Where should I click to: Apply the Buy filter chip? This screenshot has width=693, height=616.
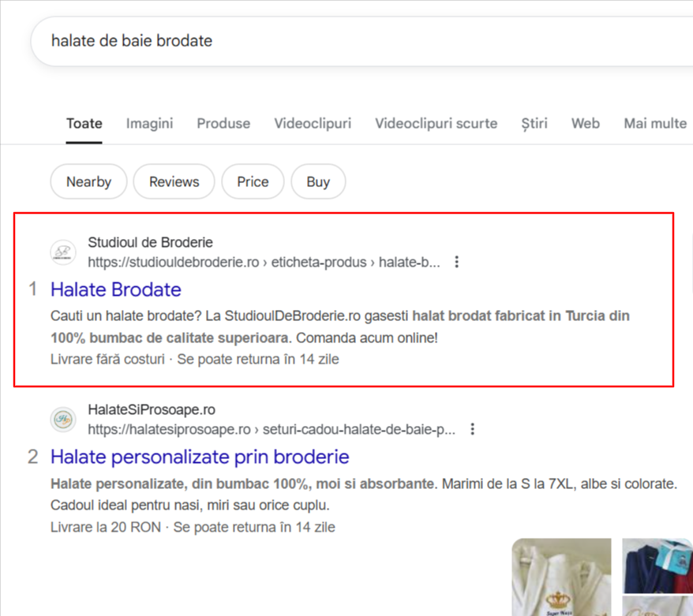[318, 181]
